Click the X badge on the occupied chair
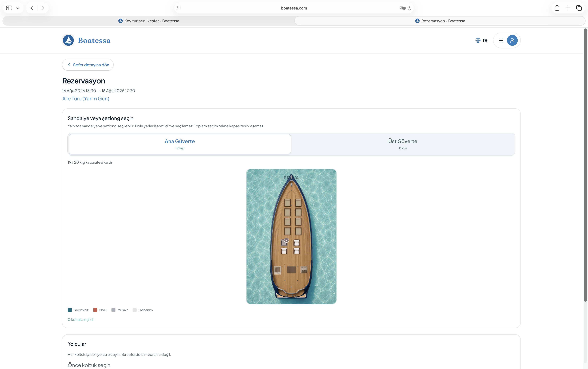588x369 pixels. tap(286, 240)
